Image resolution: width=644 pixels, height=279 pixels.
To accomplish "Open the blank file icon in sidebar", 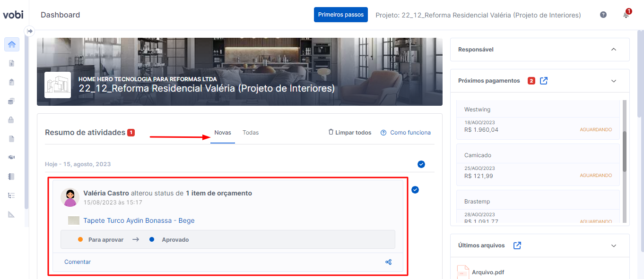I will 12,139.
